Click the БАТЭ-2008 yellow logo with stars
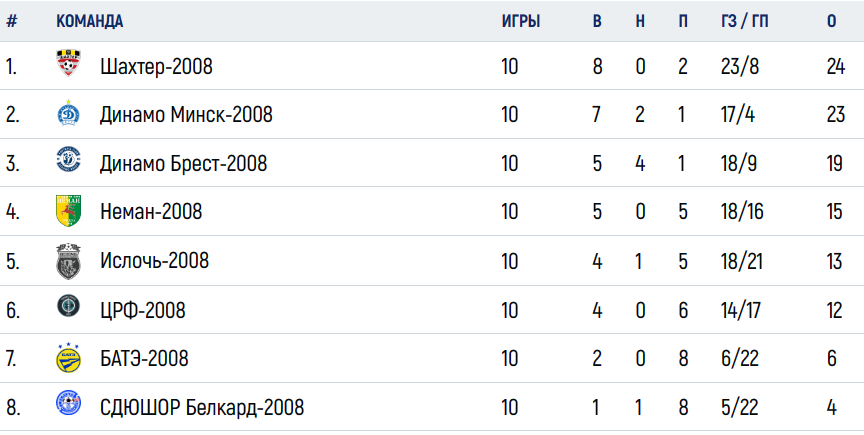Screen dimensions: 864x435 coord(69,358)
